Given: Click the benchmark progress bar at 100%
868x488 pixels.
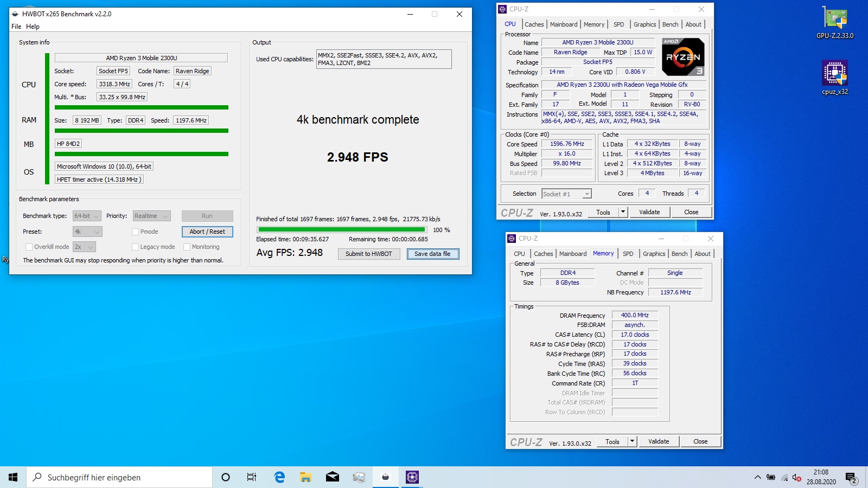Looking at the screenshot, I should [x=341, y=230].
